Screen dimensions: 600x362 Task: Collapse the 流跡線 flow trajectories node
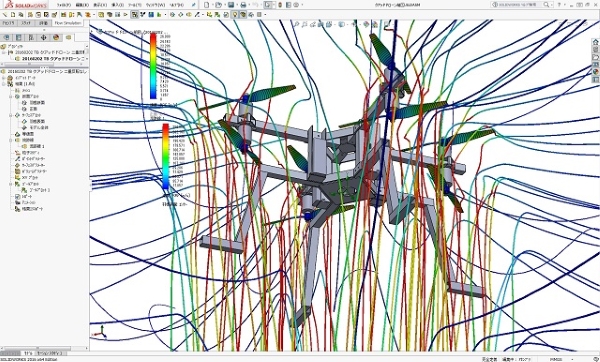point(11,140)
